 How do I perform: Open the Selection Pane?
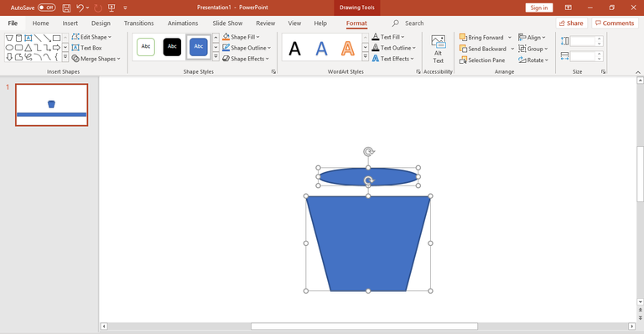click(482, 60)
